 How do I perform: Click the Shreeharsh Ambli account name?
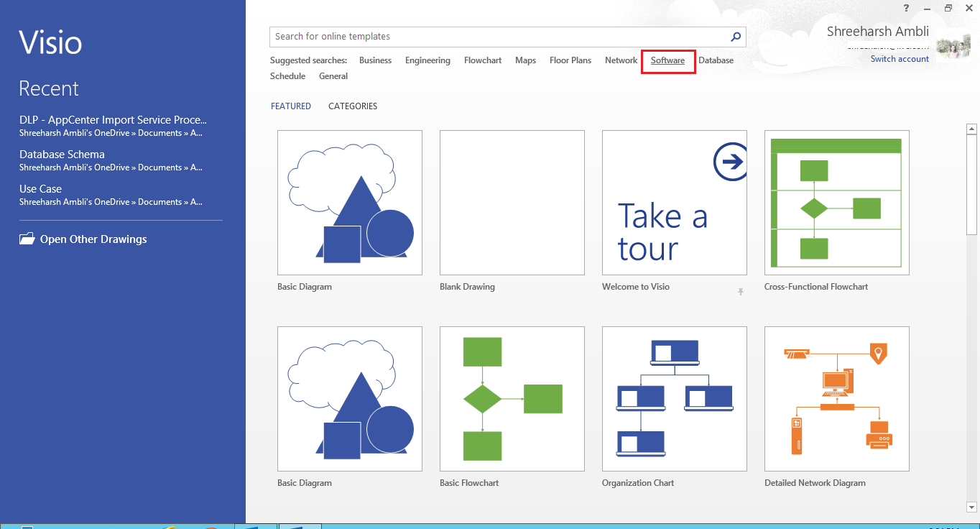click(878, 31)
